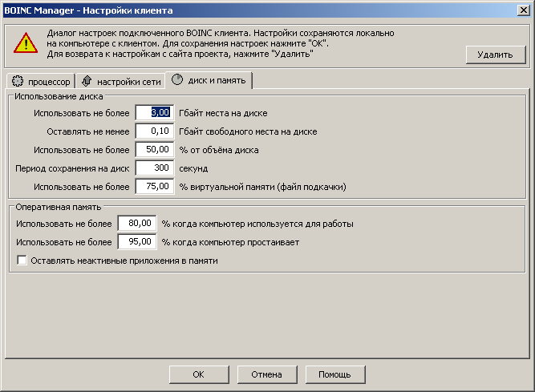This screenshot has height=392, width=535.
Task: Click the processor tab gear icon
Action: (x=18, y=82)
